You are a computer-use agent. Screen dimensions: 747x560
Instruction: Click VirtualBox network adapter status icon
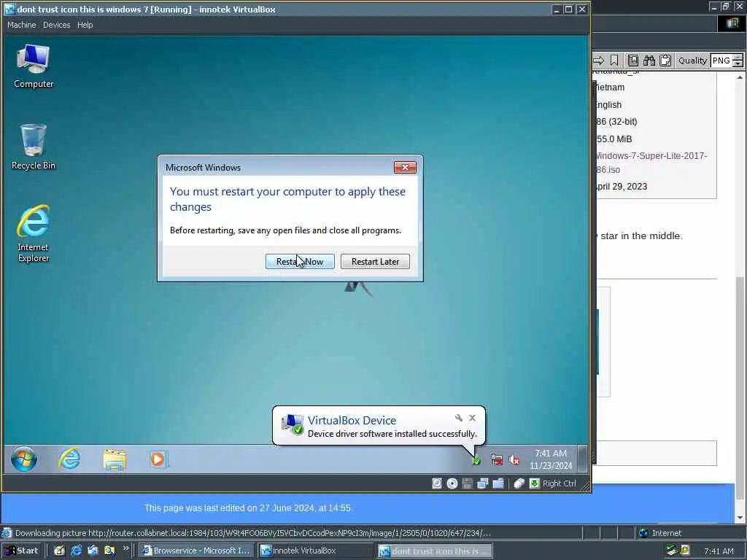[483, 483]
